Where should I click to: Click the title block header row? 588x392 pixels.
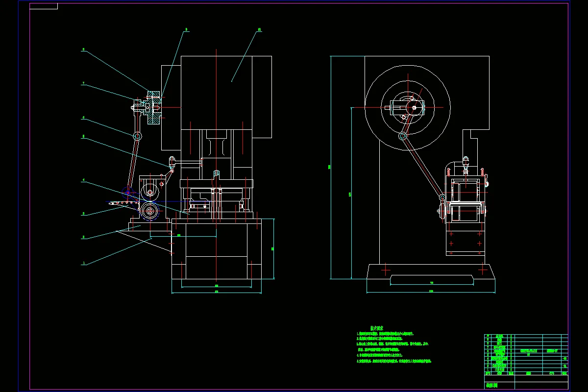[x=526, y=373]
